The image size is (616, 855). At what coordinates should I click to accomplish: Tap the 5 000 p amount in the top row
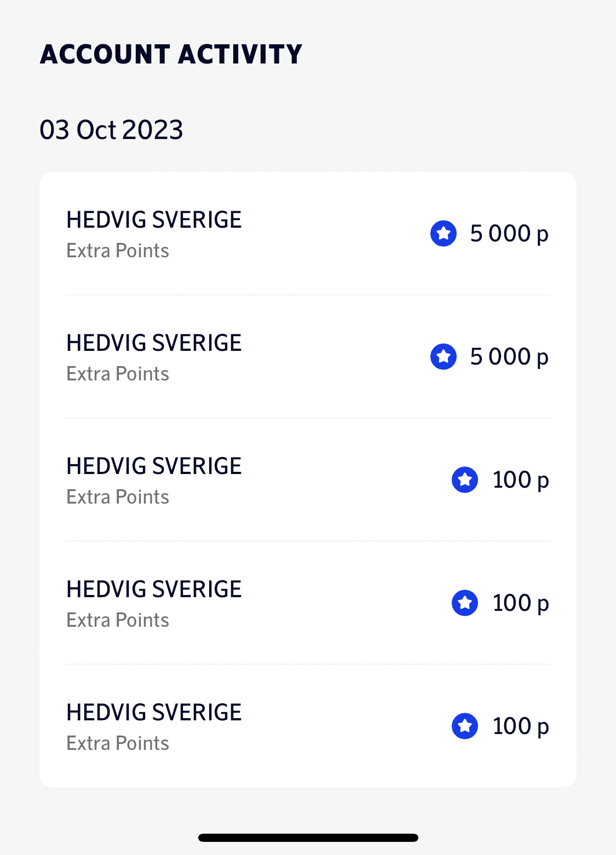509,234
